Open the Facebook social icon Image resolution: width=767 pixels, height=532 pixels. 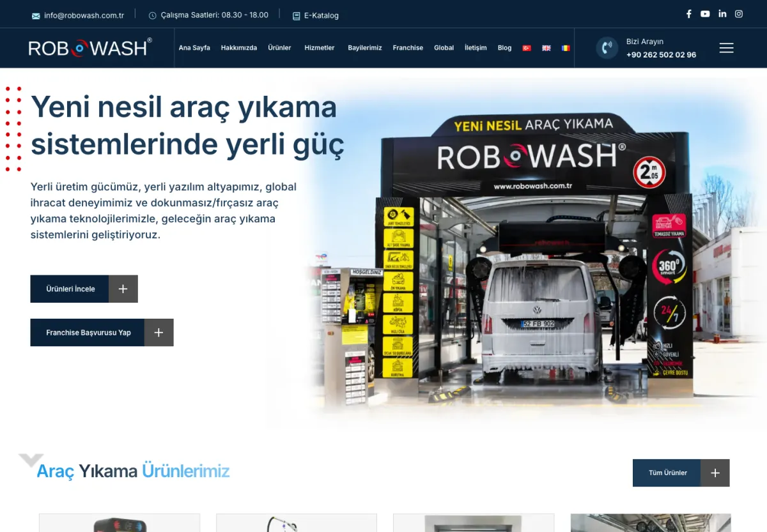pos(688,14)
